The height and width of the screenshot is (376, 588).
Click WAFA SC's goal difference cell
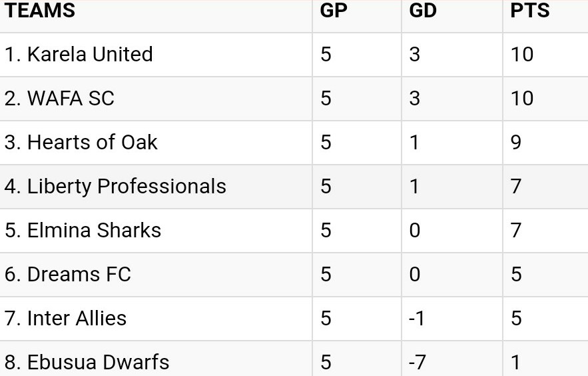[x=452, y=99]
